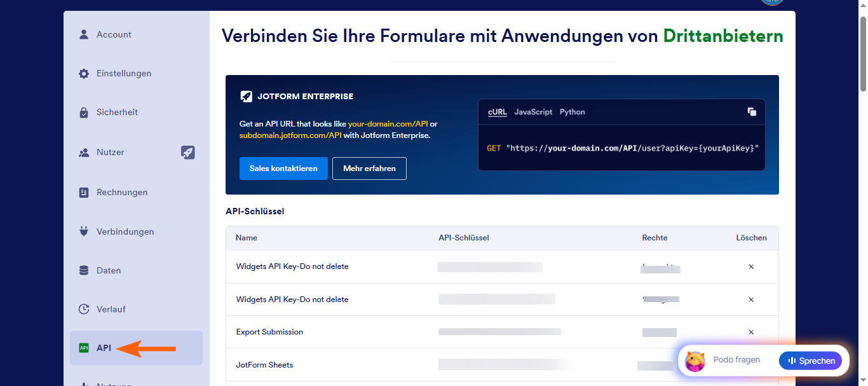Open the Account person icon
Image resolution: width=868 pixels, height=386 pixels.
coord(84,34)
